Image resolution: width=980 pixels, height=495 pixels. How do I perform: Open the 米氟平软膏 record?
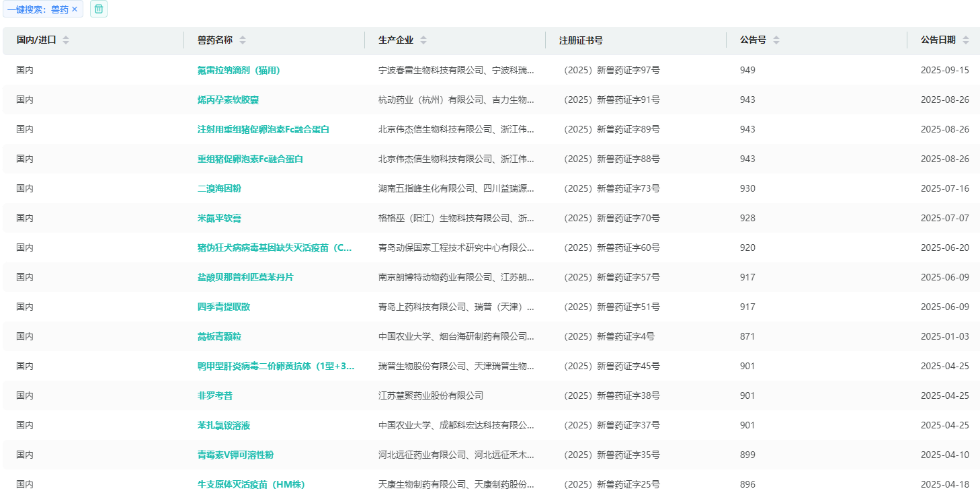(x=219, y=218)
